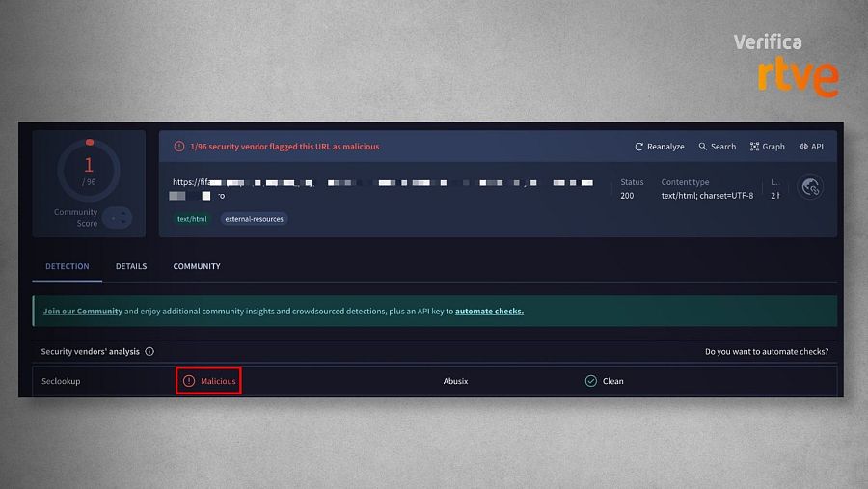The width and height of the screenshot is (868, 489).
Task: Select the external-resources tag
Action: (254, 219)
